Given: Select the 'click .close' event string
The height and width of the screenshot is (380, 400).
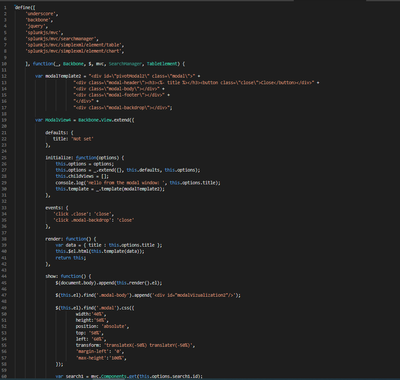Looking at the screenshot, I should click(72, 214).
